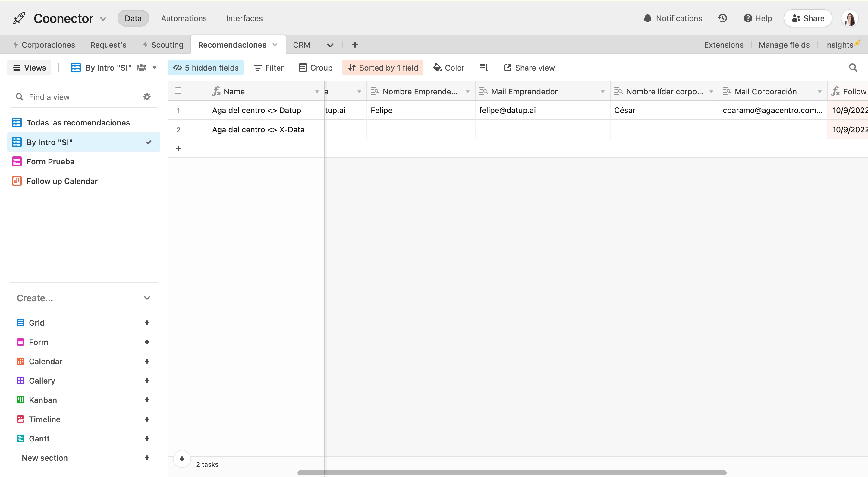
Task: Toggle 5 hidden fields control
Action: click(x=206, y=68)
